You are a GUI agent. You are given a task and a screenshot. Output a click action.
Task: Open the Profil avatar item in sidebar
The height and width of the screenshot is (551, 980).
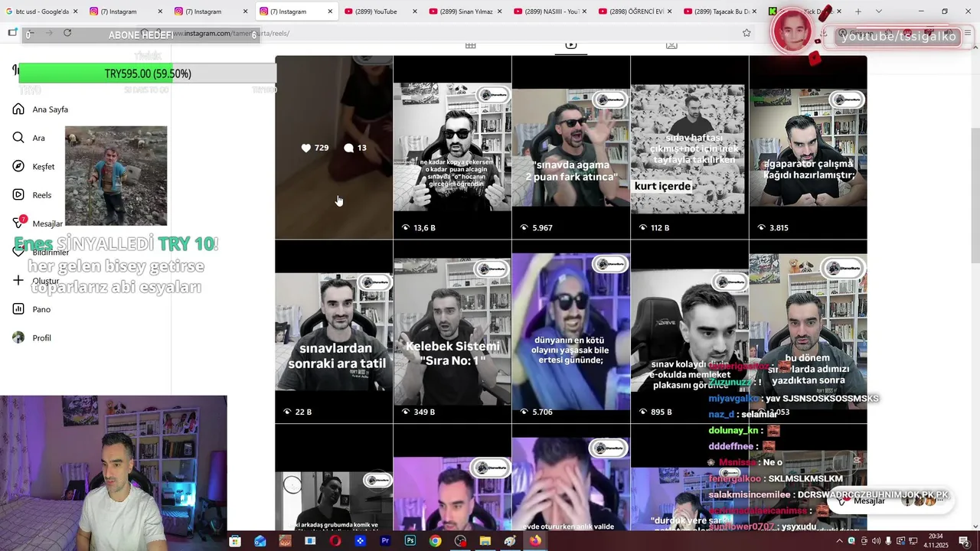(31, 337)
